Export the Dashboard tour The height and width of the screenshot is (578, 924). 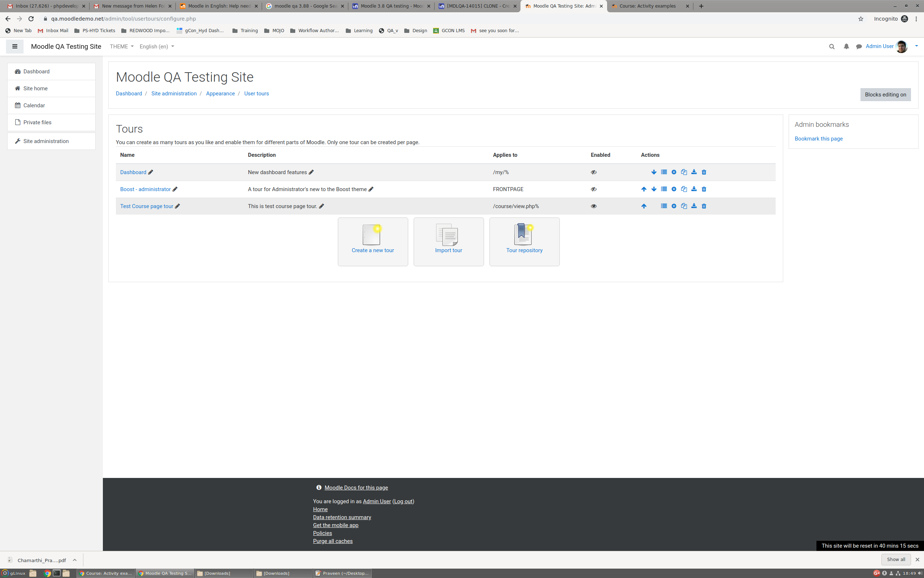pyautogui.click(x=694, y=172)
